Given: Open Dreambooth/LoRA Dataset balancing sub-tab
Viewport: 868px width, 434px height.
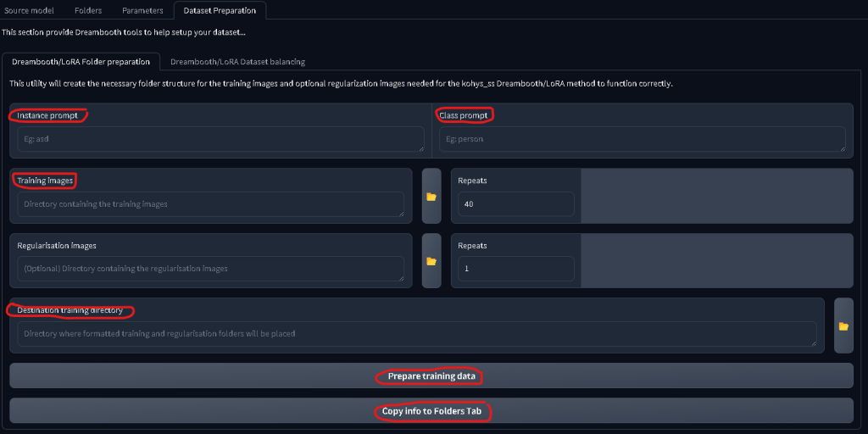Looking at the screenshot, I should coord(237,62).
